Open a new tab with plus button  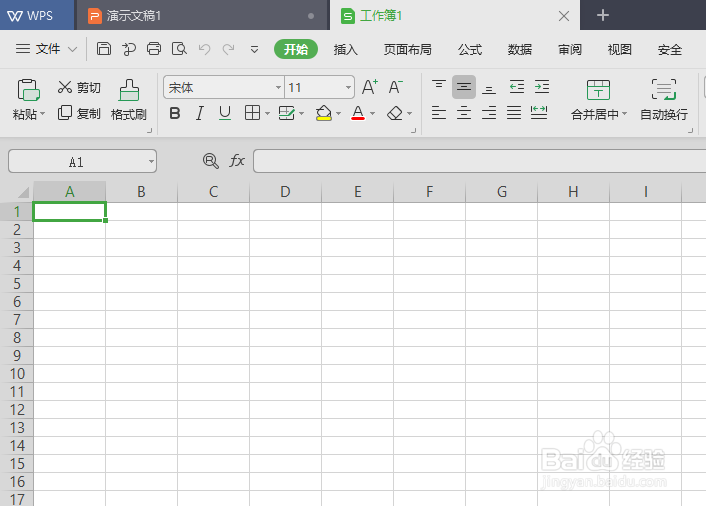(x=603, y=15)
